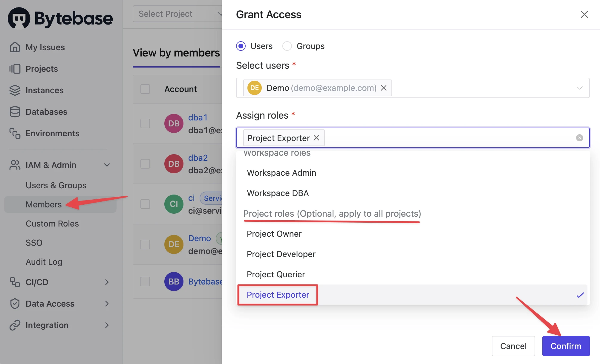
Task: Click the Bytebase wordmark text
Action: coord(74,19)
